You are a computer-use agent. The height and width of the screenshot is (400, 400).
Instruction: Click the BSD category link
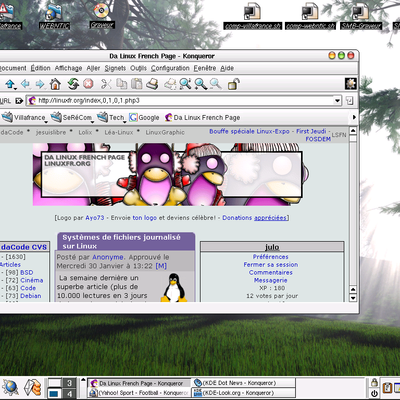(27, 272)
